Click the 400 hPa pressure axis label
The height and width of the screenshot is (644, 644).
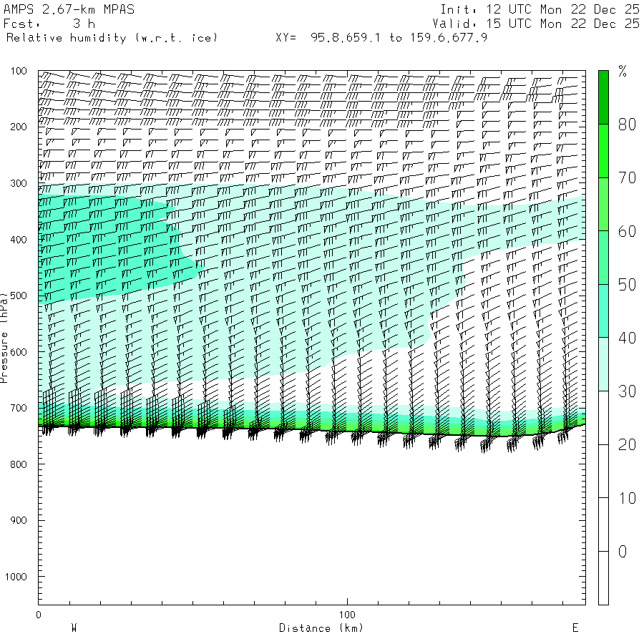(19, 240)
